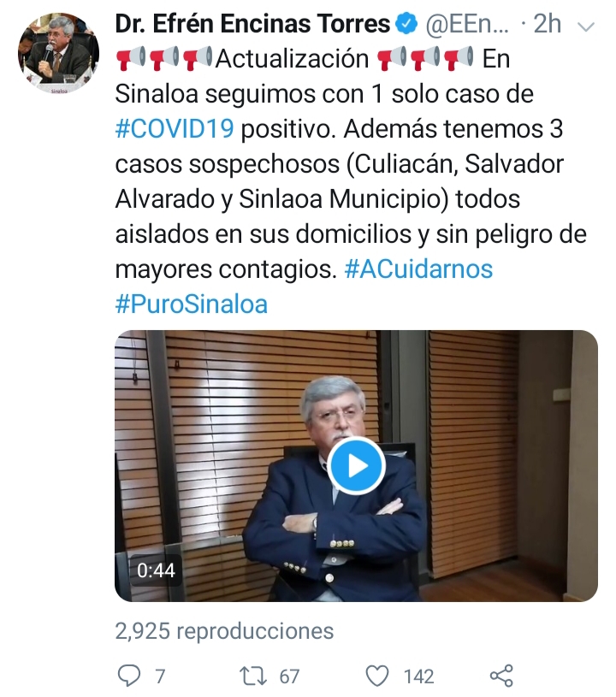Click the retweet arrows icon
The height and width of the screenshot is (697, 616).
[x=253, y=676]
